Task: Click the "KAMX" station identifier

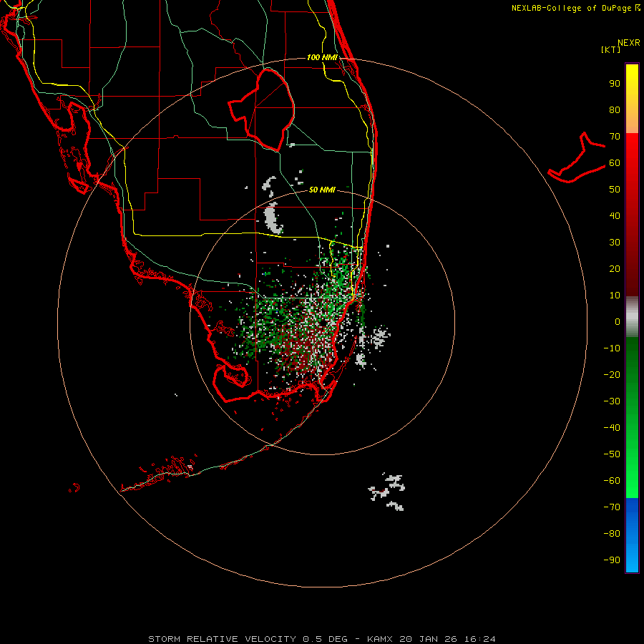Action: pos(379,639)
